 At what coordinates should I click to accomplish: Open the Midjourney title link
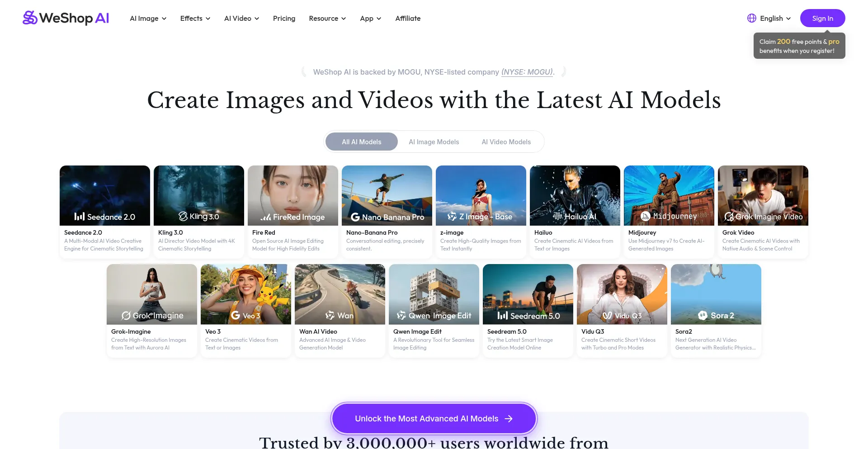click(642, 232)
